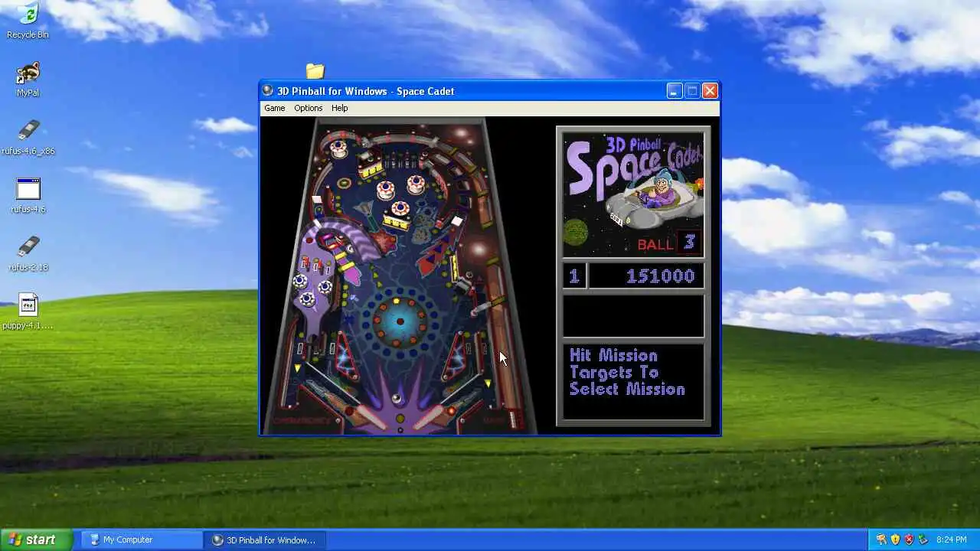Click the 8:24 PM taskbar clock
The height and width of the screenshot is (551, 980).
pos(951,540)
